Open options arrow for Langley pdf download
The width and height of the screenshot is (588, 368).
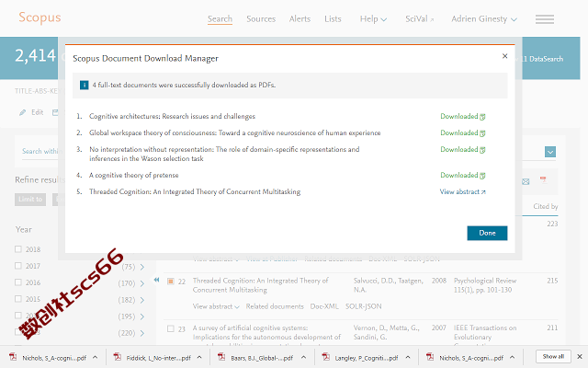(x=408, y=358)
